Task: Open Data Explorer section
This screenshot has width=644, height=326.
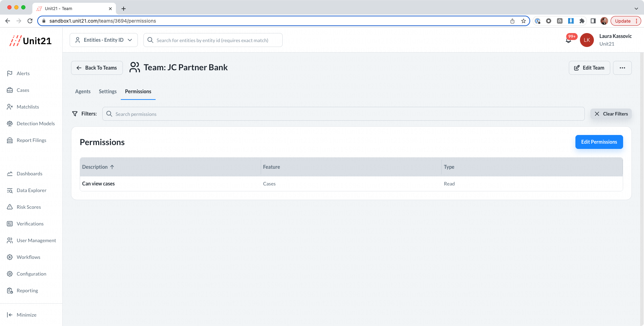Action: [26, 190]
